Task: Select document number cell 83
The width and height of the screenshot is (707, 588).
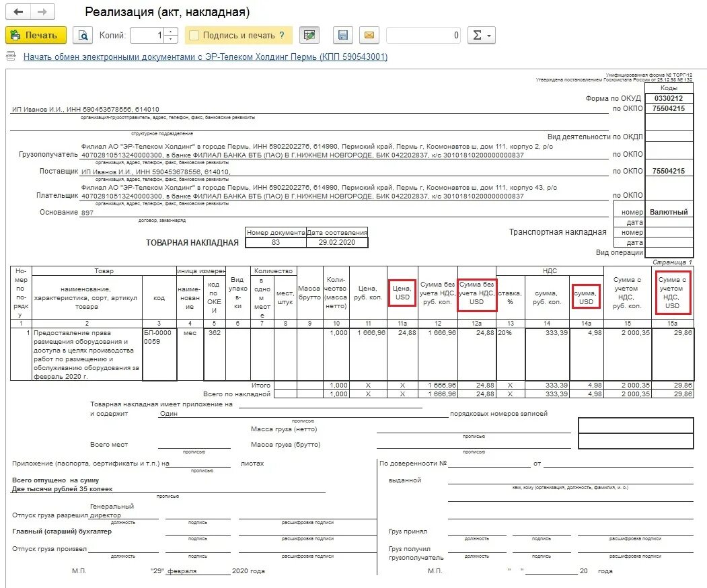Action: pyautogui.click(x=276, y=243)
